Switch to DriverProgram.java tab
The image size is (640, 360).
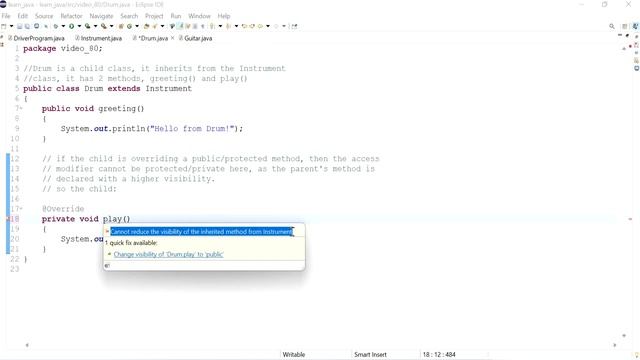coord(36,38)
